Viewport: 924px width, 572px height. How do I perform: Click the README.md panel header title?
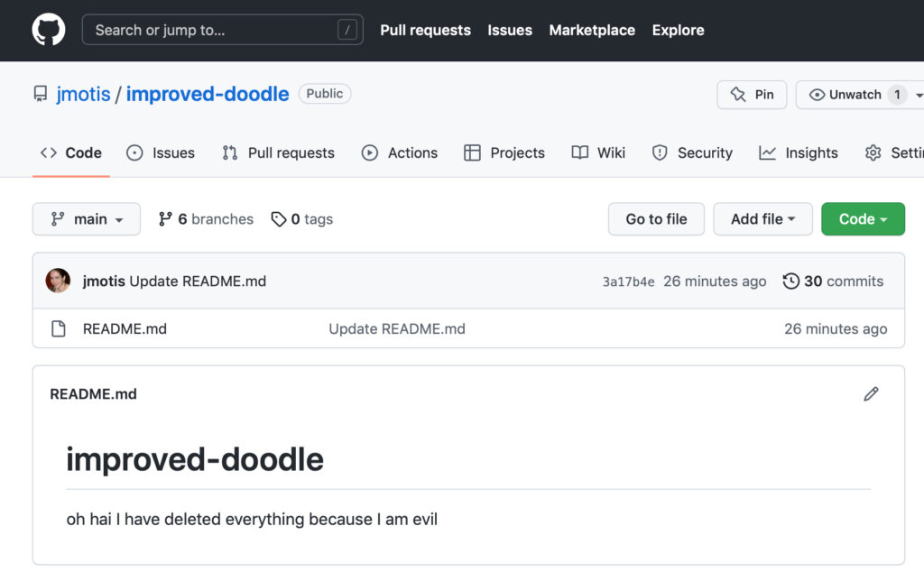tap(93, 394)
